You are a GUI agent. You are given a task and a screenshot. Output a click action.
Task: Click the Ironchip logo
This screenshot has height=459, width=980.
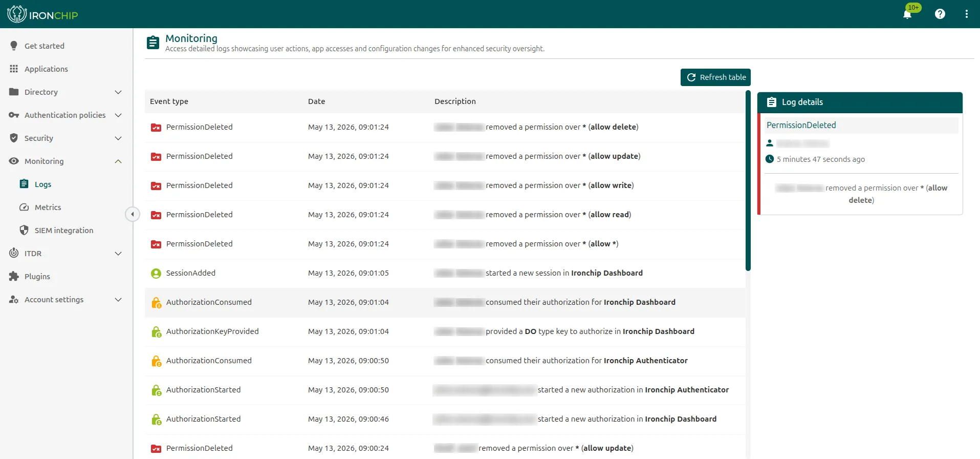(x=42, y=14)
